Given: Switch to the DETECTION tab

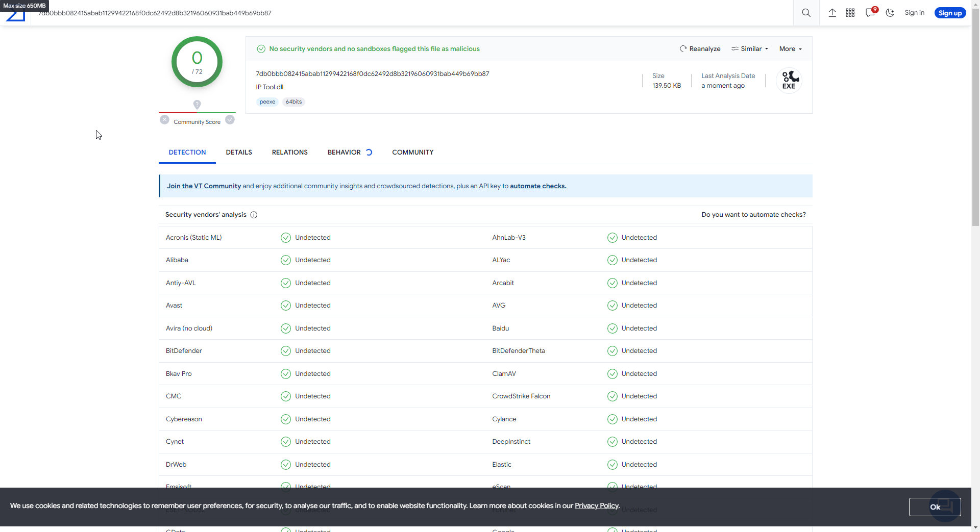Looking at the screenshot, I should (x=187, y=153).
